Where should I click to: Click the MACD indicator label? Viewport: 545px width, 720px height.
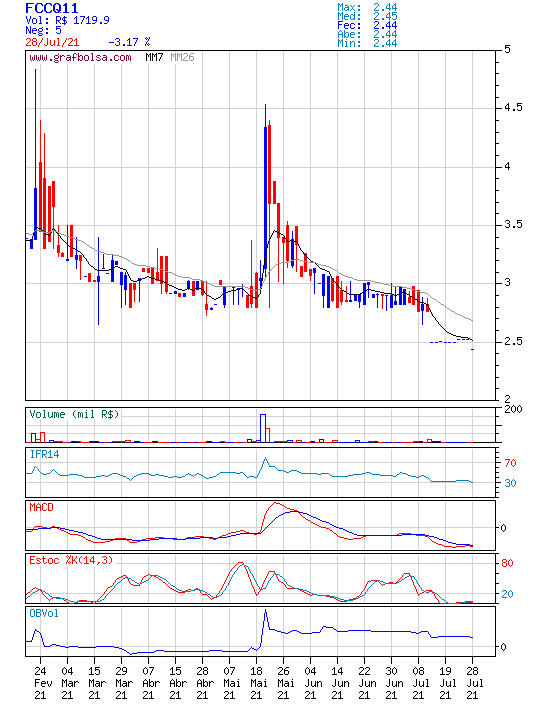41,507
